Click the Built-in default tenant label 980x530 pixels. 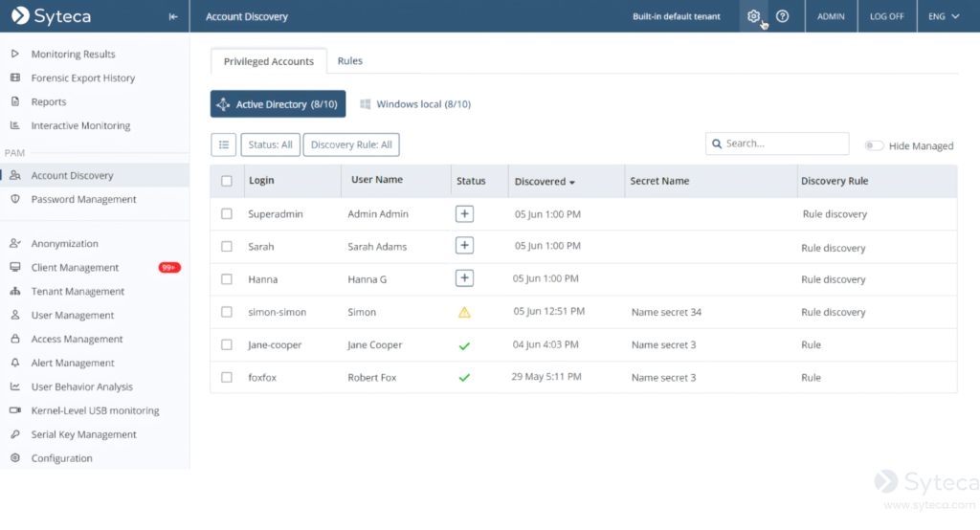click(677, 16)
